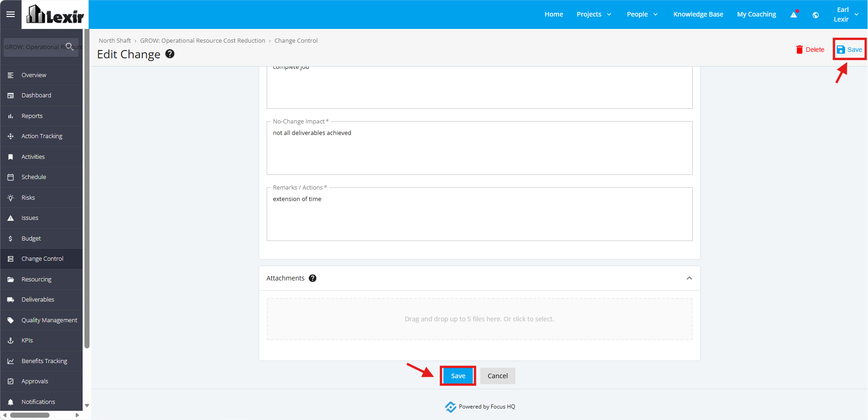Click the Resourcing folder icon
This screenshot has width=868, height=420.
[x=11, y=280]
